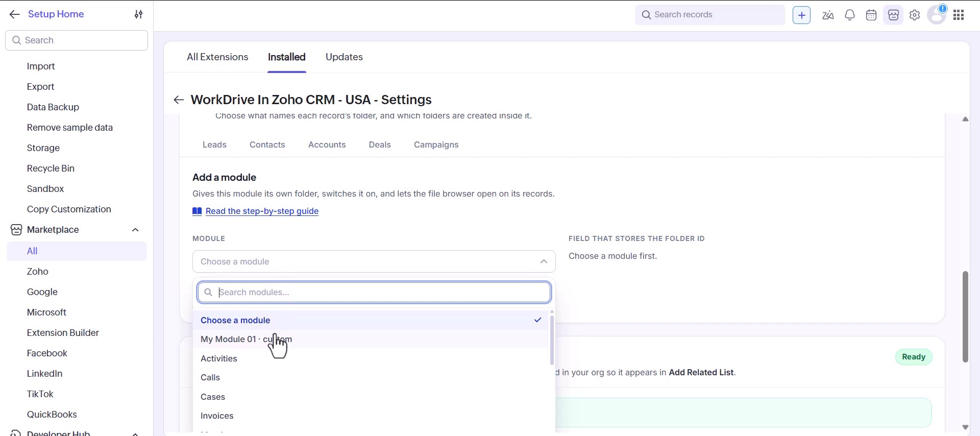Focus the Search modules input field
The width and height of the screenshot is (980, 436).
click(x=374, y=293)
